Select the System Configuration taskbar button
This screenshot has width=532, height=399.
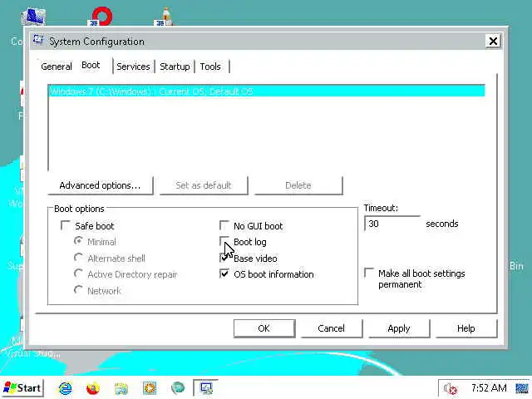pos(205,388)
